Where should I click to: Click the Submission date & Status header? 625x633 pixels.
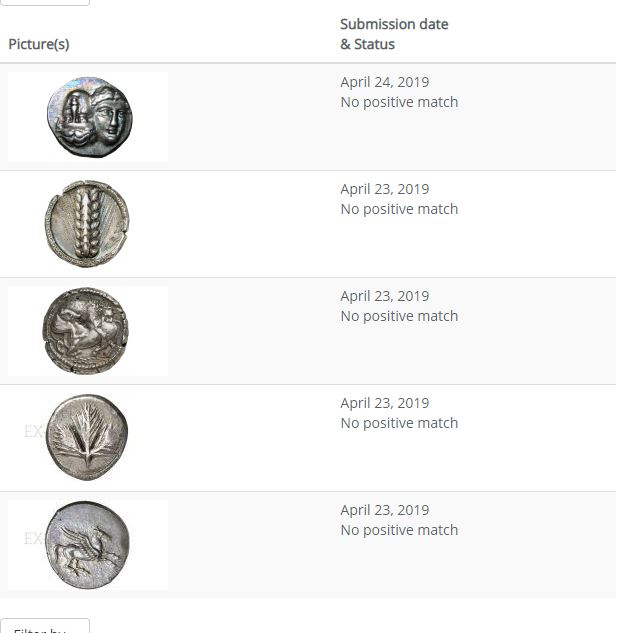tap(394, 34)
